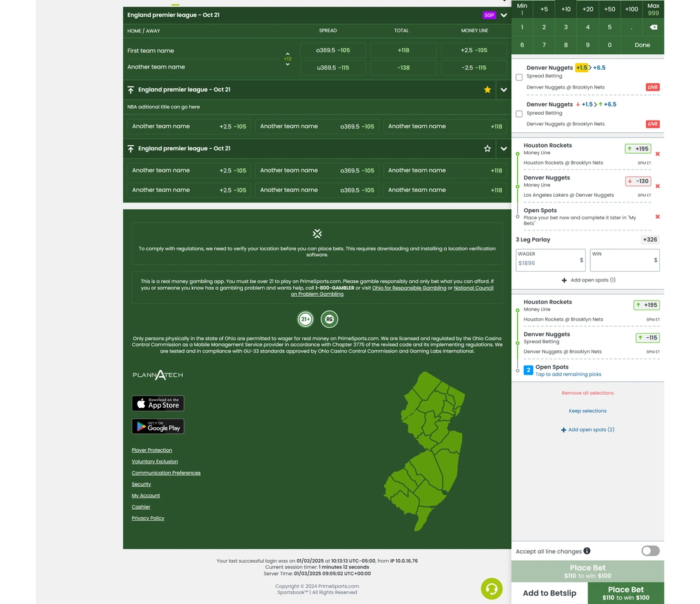Viewport: 700px width, 604px height.
Task: Tap to add remaining picks
Action: coord(568,374)
